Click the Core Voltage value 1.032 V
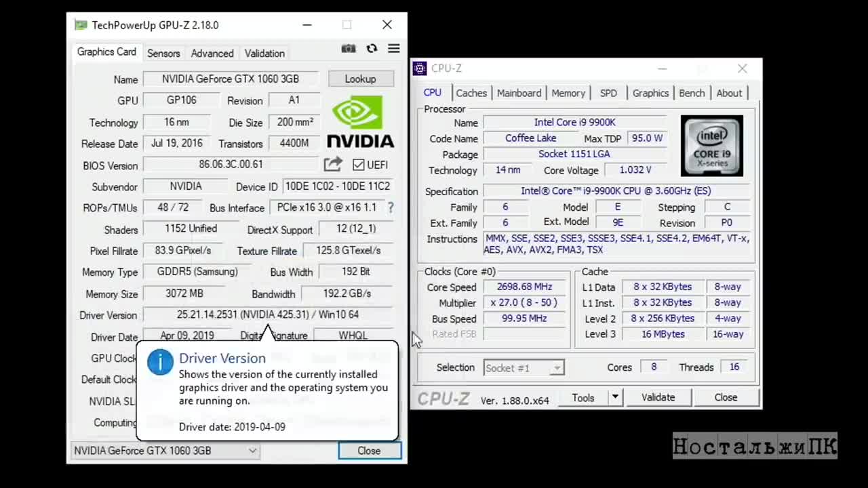Image resolution: width=868 pixels, height=488 pixels. coord(635,170)
